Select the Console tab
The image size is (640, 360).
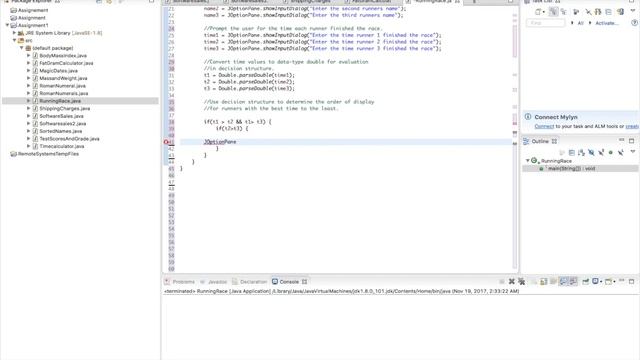[x=289, y=282]
